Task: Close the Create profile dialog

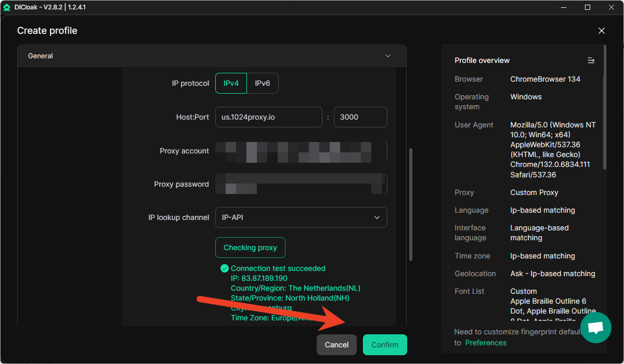Action: click(x=601, y=31)
